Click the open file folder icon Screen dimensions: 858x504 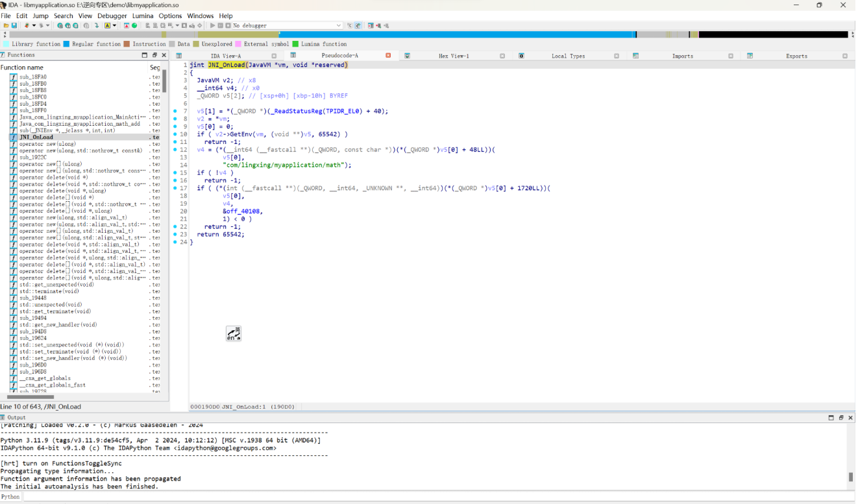coord(6,25)
